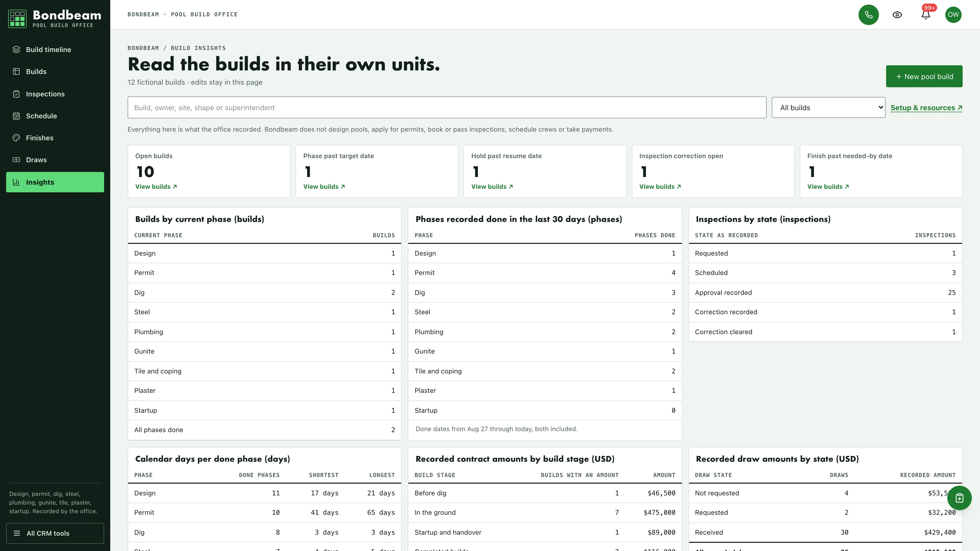Open Build timeline in the sidebar

(x=55, y=49)
